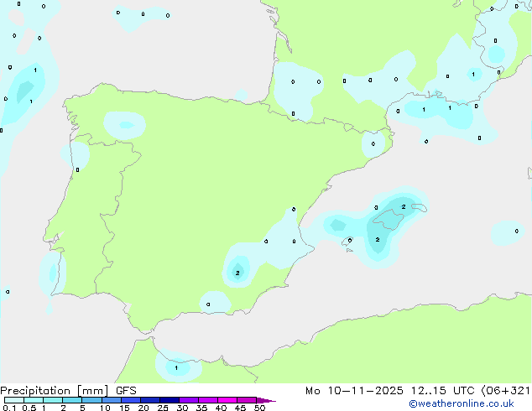The height and width of the screenshot is (411, 532).
Task: Click the '30' legend label
Action: tap(182, 408)
